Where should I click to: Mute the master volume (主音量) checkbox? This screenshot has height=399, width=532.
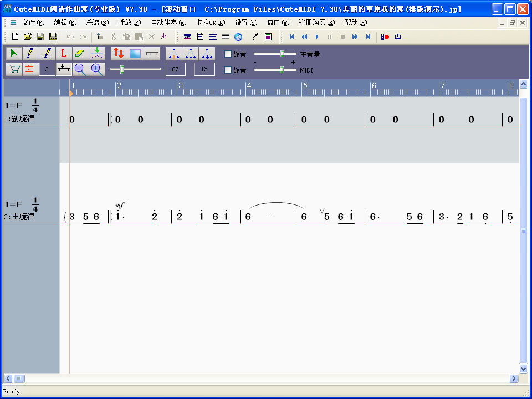228,54
